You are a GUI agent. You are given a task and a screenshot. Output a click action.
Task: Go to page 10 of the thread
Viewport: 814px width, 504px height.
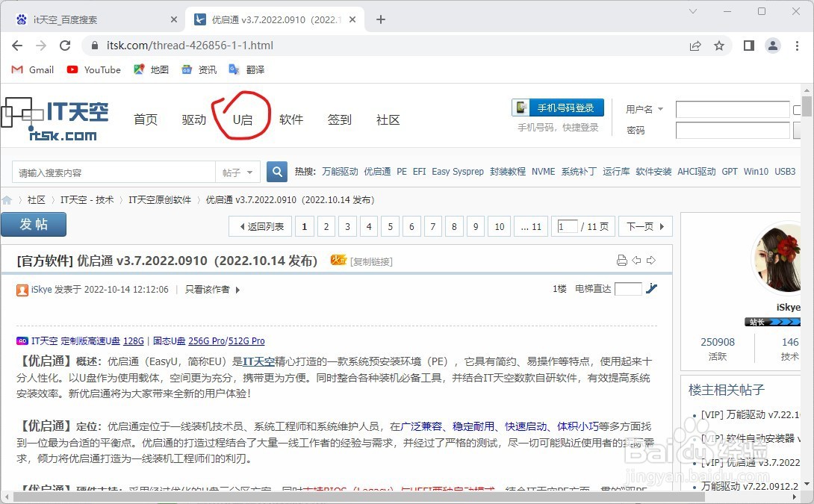[500, 226]
